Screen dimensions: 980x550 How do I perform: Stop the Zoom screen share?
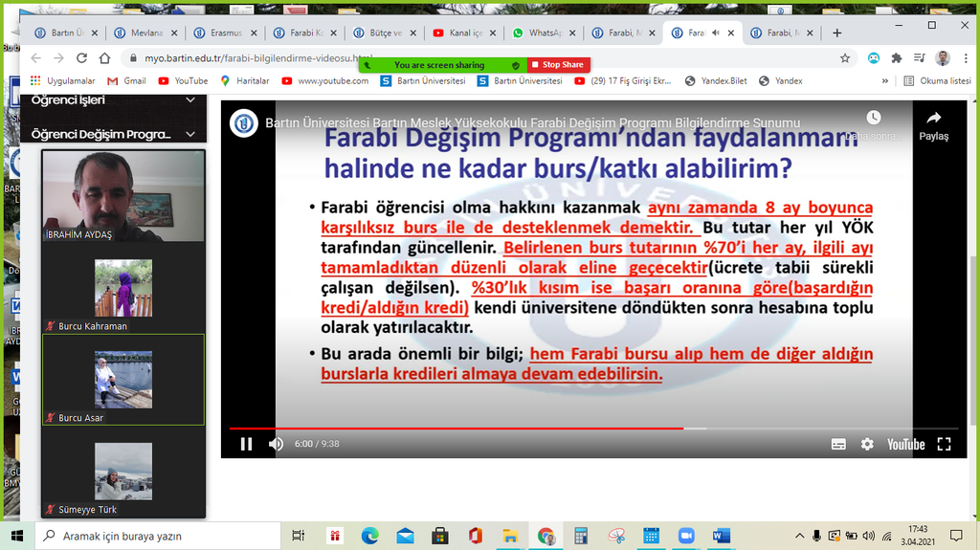[x=559, y=65]
